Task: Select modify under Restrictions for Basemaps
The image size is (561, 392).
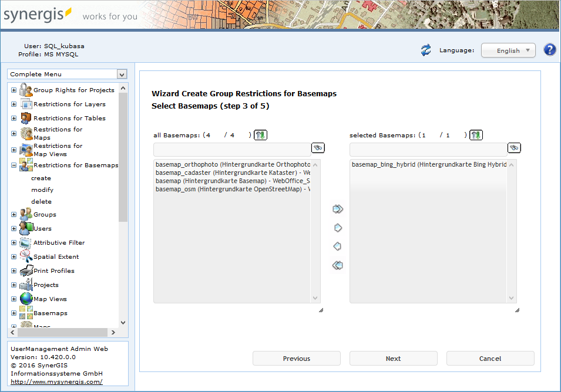Action: coord(42,190)
